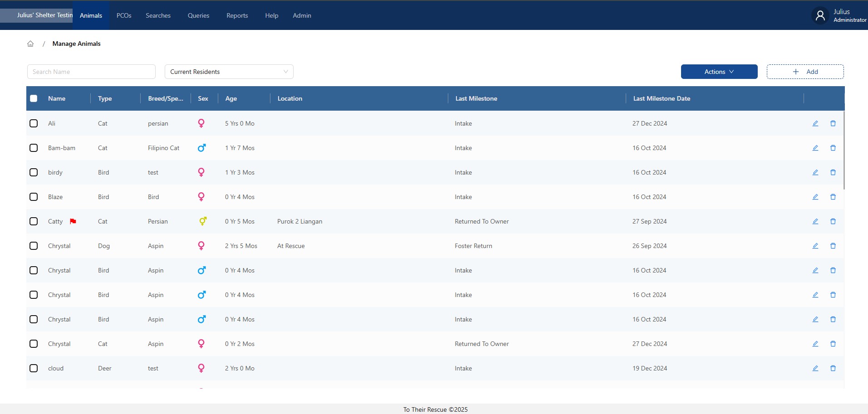The height and width of the screenshot is (414, 868).
Task: Click the edit pencil for Ali
Action: 815,123
